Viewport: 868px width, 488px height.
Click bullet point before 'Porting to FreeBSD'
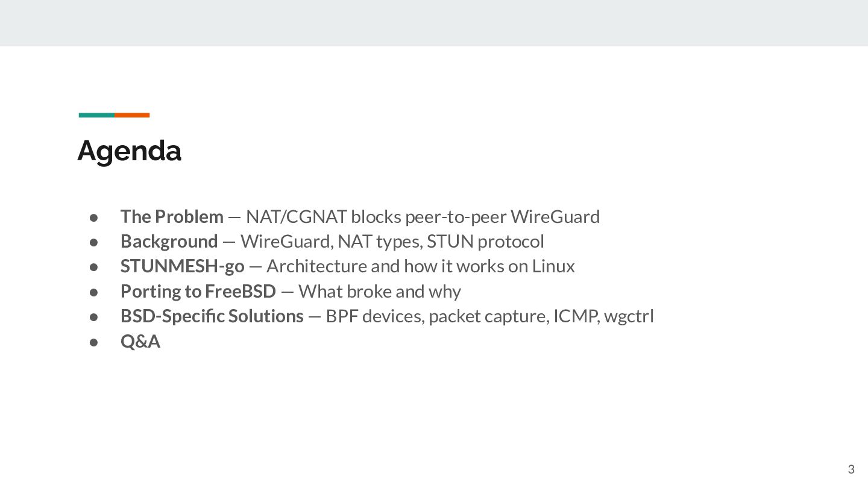(x=94, y=292)
